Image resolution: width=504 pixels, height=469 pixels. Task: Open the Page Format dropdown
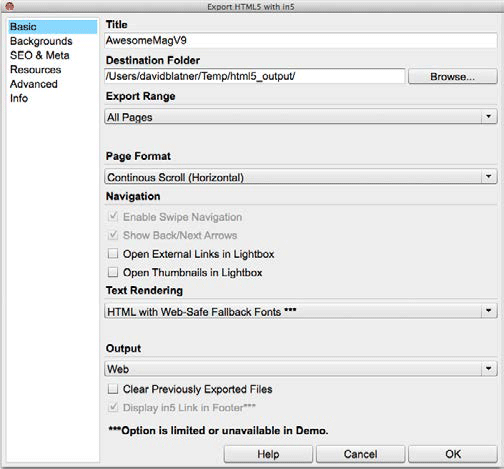pyautogui.click(x=301, y=177)
